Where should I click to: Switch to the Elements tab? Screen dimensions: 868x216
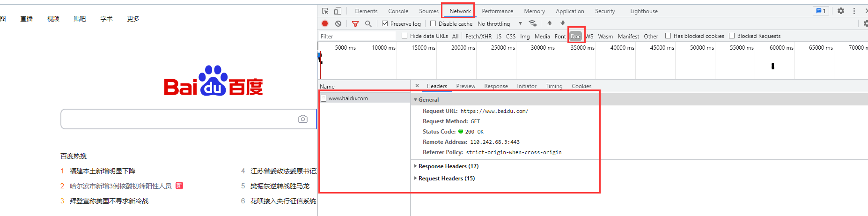tap(366, 11)
